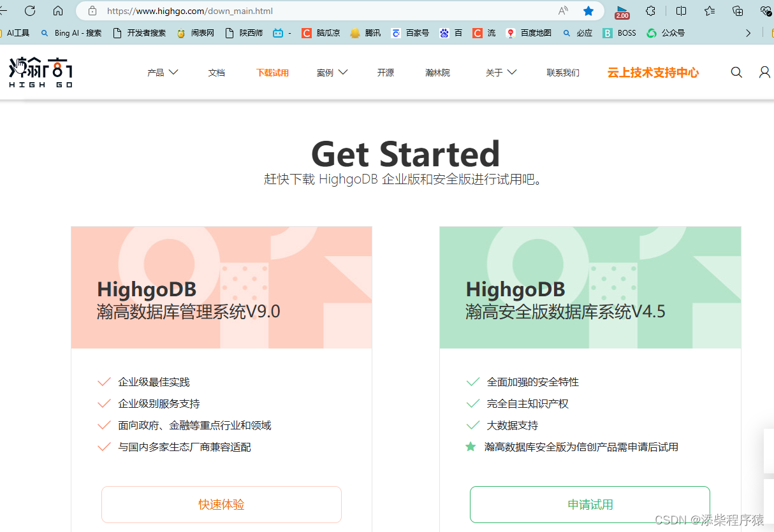Click the read aloud icon in address bar
This screenshot has width=774, height=532.
[563, 11]
